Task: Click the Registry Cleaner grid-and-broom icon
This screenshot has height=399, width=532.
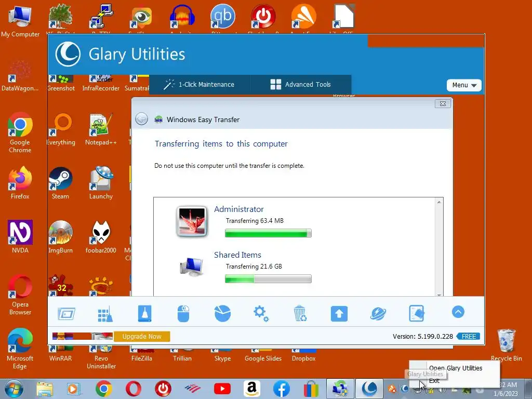Action: pos(105,313)
